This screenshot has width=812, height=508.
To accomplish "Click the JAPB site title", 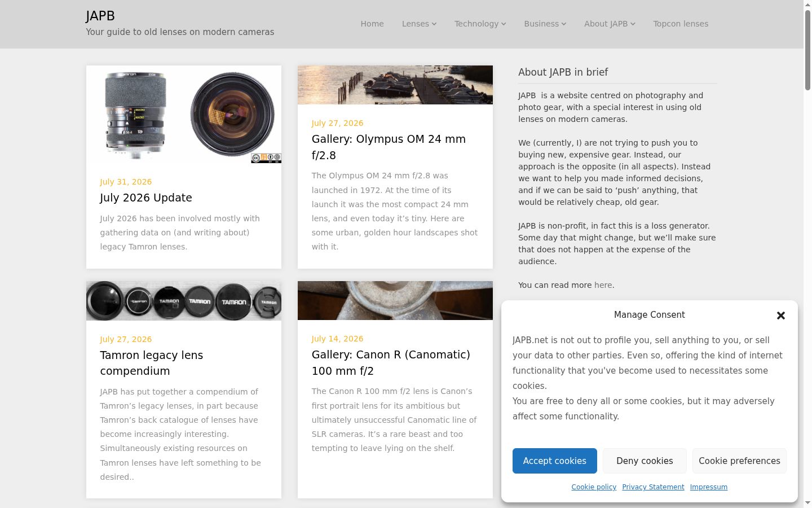I will click(100, 16).
